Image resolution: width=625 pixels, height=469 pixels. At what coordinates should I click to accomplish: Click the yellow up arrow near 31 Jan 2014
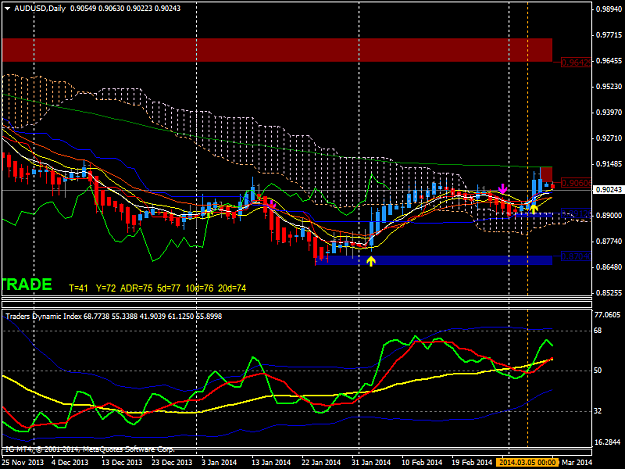click(371, 261)
